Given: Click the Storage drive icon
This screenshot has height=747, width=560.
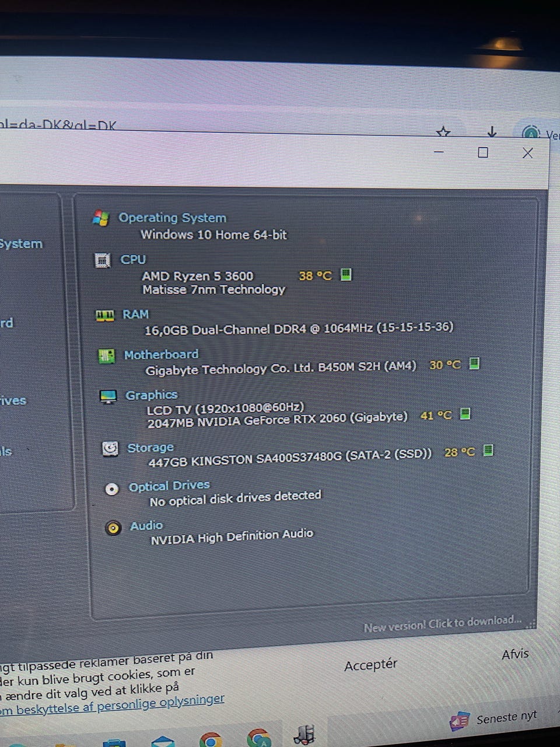Looking at the screenshot, I should coord(110,448).
